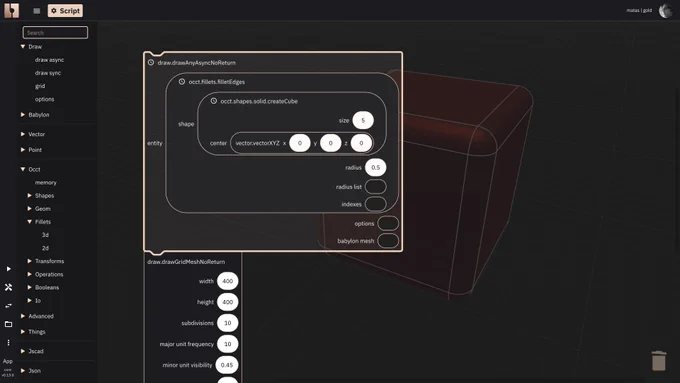The width and height of the screenshot is (680, 383).
Task: Click empty indexes input slot
Action: 376,204
